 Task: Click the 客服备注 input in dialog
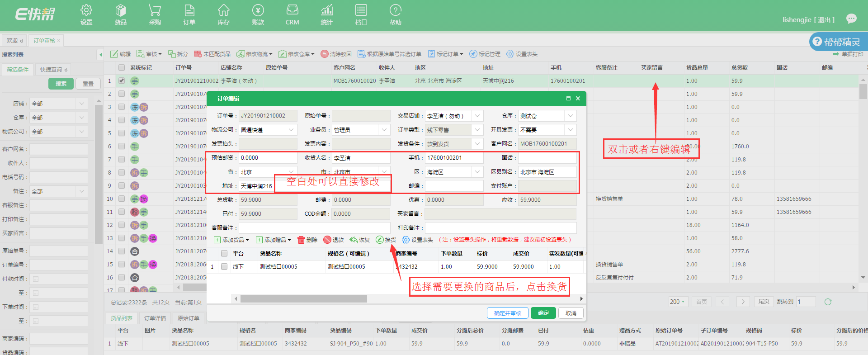tap(315, 227)
